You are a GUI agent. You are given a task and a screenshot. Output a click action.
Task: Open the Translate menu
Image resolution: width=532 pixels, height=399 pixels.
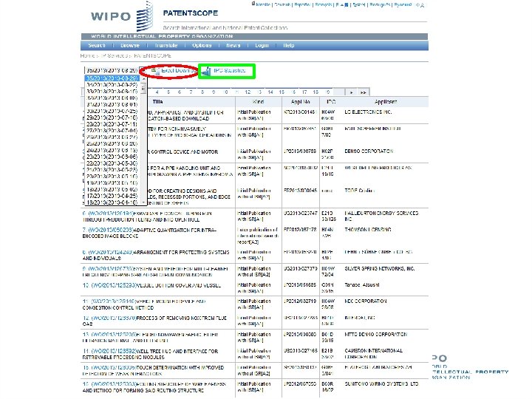[166, 46]
